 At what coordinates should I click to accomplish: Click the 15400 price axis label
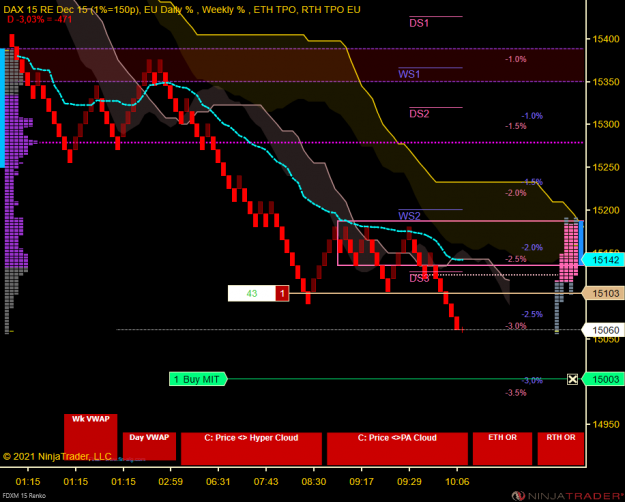point(606,39)
